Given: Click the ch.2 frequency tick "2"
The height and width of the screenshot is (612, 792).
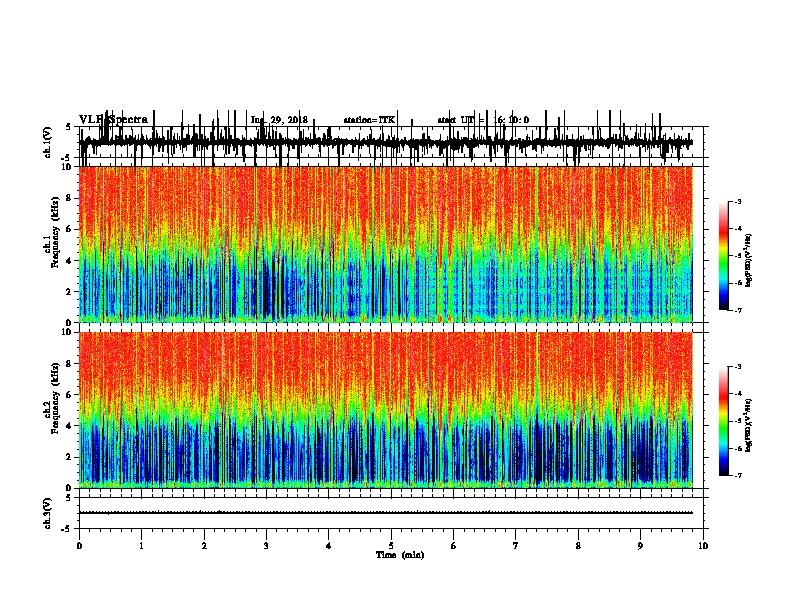Looking at the screenshot, I should 69,457.
